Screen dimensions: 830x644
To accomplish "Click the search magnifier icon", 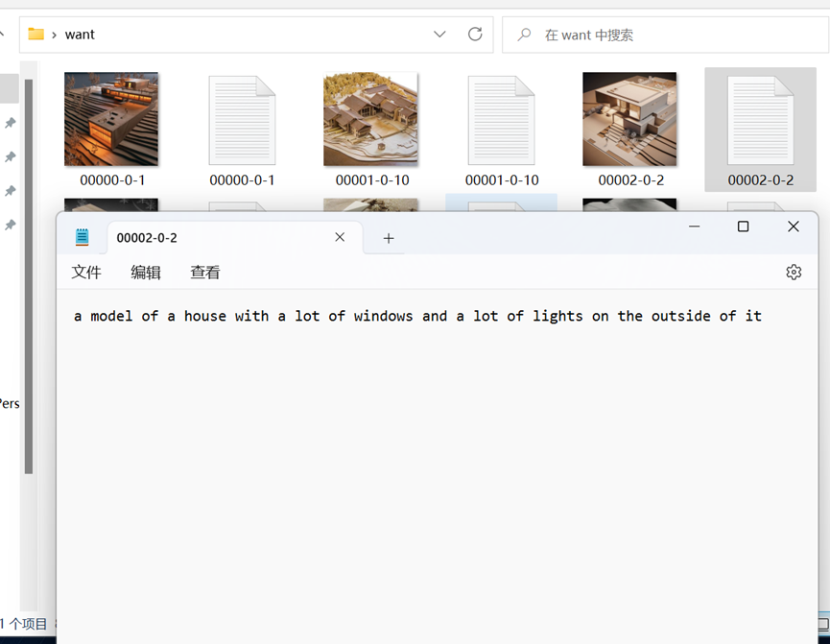I will pos(524,35).
